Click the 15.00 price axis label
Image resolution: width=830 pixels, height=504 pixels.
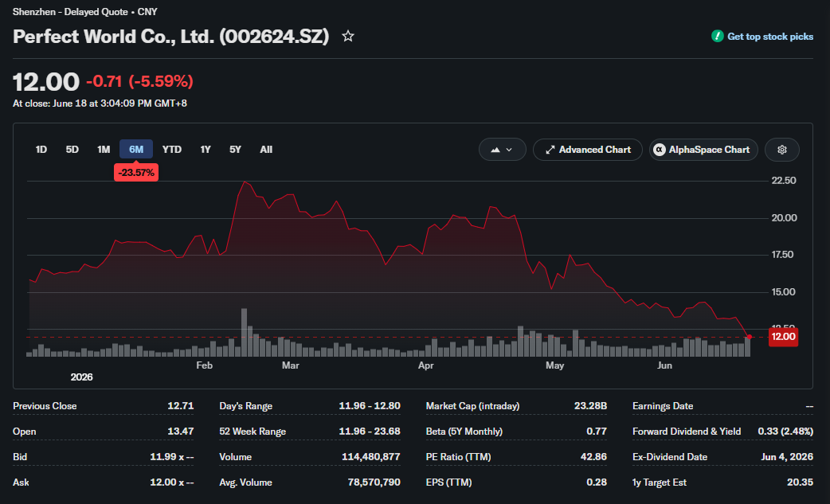[x=783, y=292]
